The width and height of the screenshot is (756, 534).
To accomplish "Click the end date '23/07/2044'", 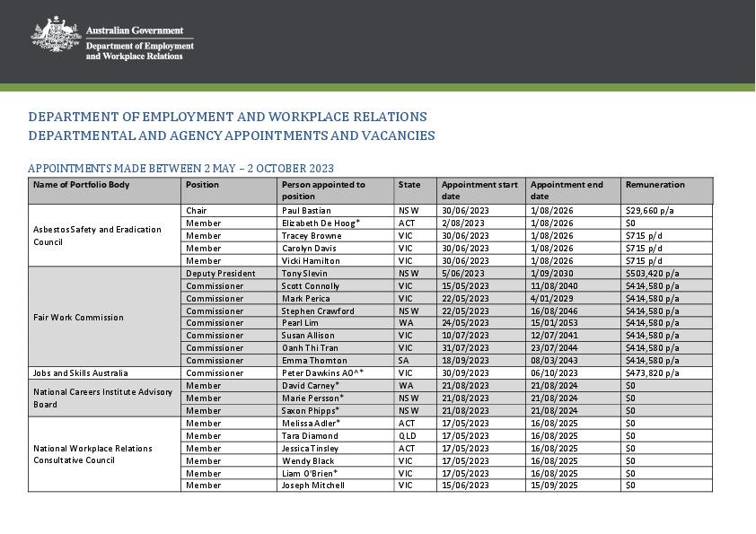I will (554, 347).
